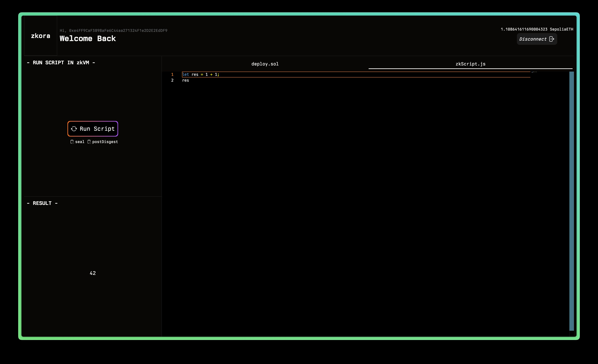Copy seal using its clipboard icon
The image size is (598, 364).
point(72,142)
